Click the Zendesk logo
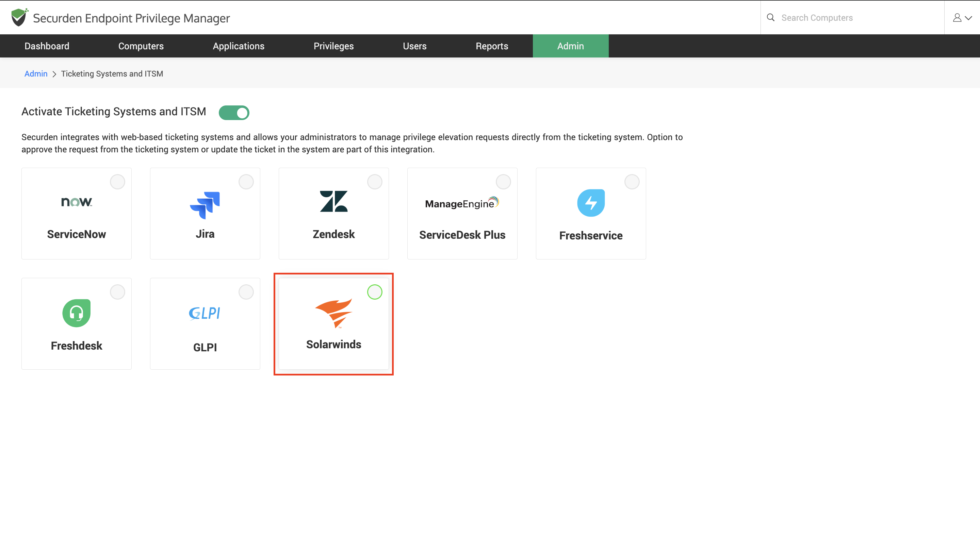This screenshot has width=980, height=553. point(333,201)
